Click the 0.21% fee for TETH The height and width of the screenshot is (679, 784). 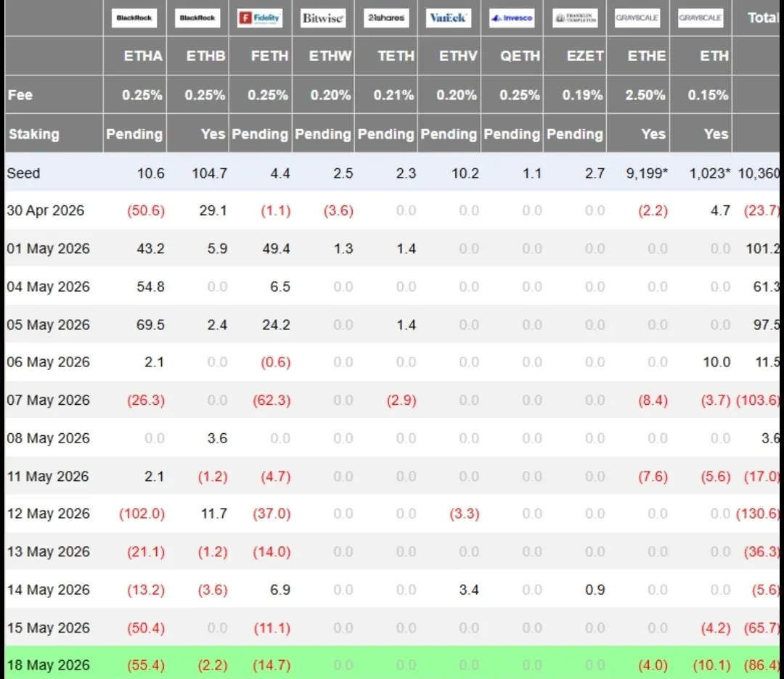[x=393, y=95]
